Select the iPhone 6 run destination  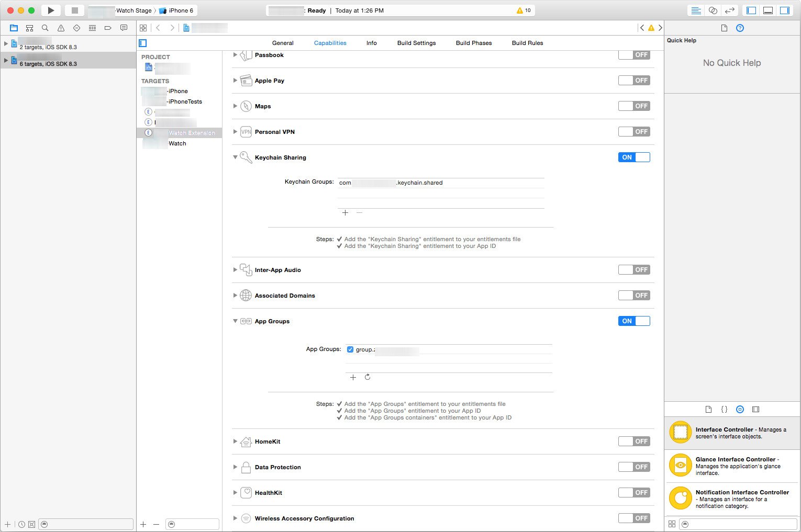tap(176, 10)
